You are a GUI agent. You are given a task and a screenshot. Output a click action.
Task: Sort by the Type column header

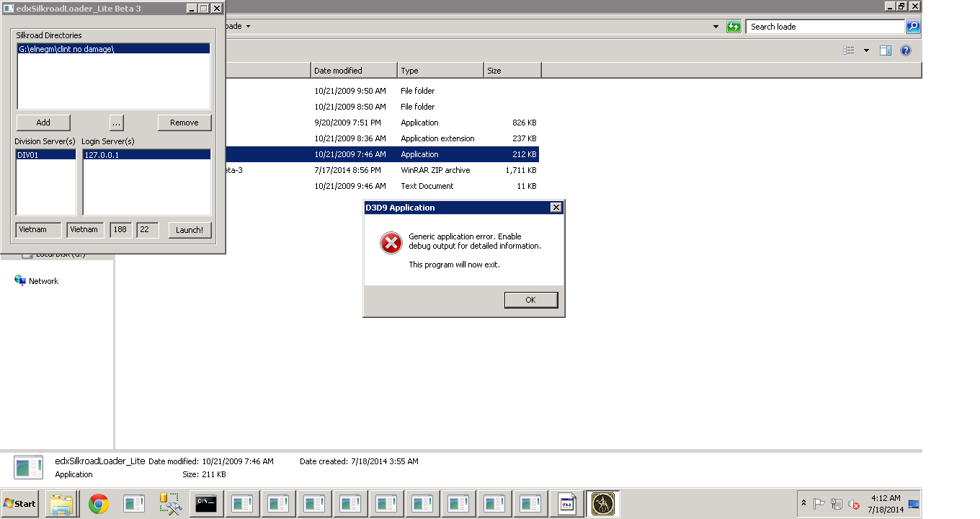point(440,71)
